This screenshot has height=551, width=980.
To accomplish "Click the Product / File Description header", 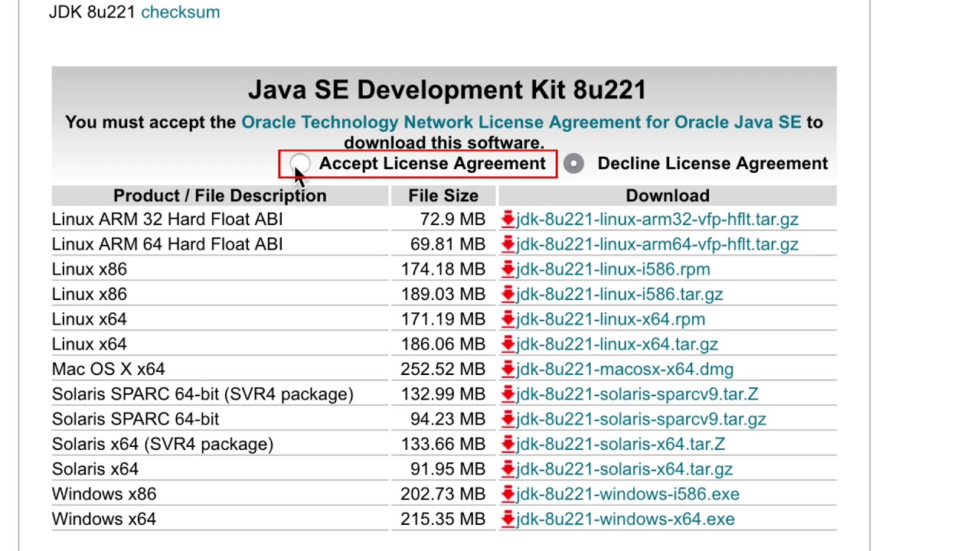I will [x=220, y=196].
